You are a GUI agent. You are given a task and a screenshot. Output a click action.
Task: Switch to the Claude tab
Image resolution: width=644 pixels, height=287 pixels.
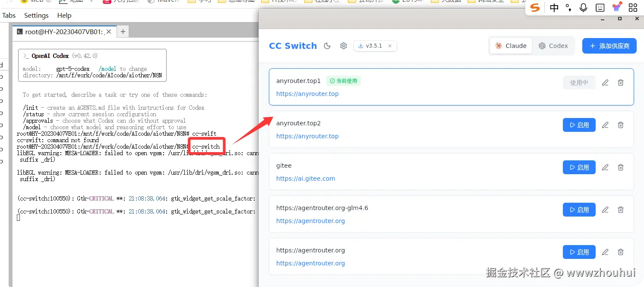click(511, 46)
